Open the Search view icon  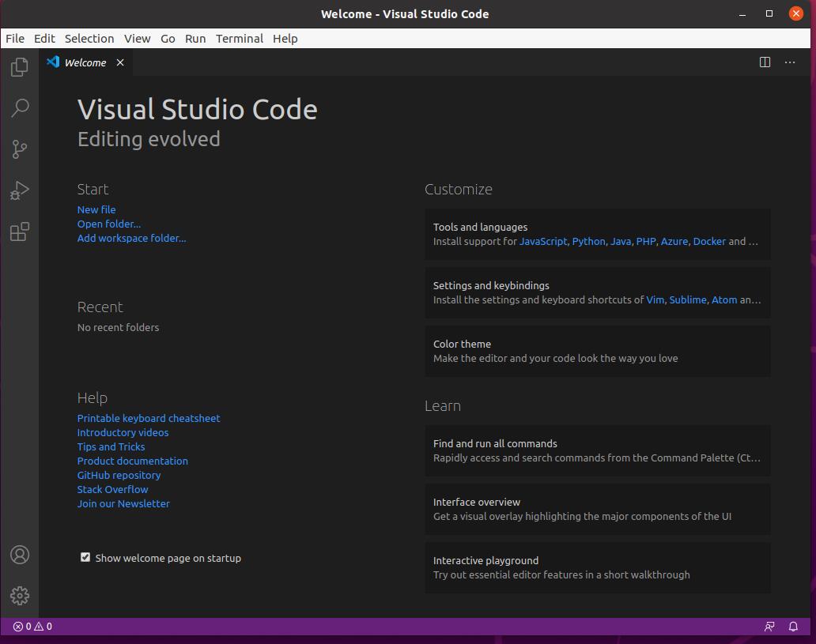click(19, 107)
